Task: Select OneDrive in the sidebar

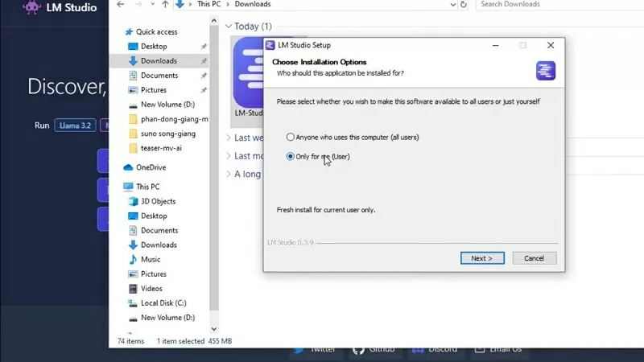Action: pyautogui.click(x=151, y=167)
